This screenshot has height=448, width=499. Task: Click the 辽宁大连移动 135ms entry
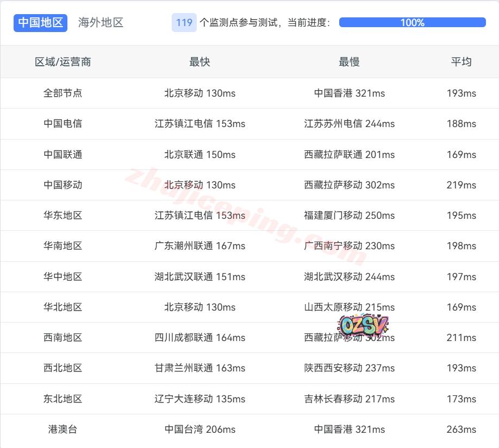click(199, 399)
